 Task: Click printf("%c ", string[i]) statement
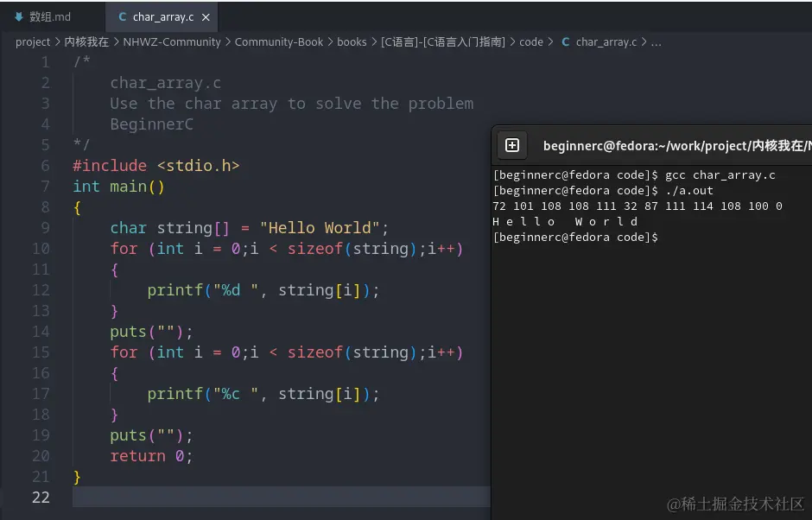pos(263,394)
